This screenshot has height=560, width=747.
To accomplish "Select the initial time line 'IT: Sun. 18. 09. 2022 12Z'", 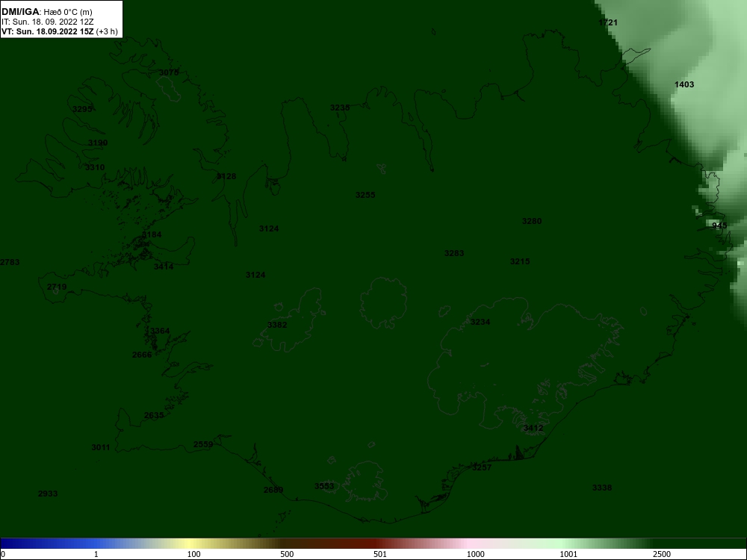I will point(48,22).
